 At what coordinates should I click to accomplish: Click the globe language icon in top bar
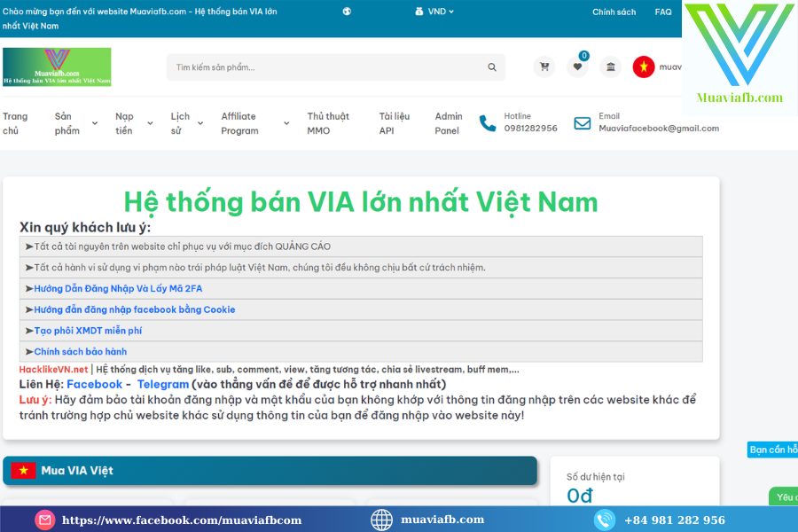click(347, 12)
